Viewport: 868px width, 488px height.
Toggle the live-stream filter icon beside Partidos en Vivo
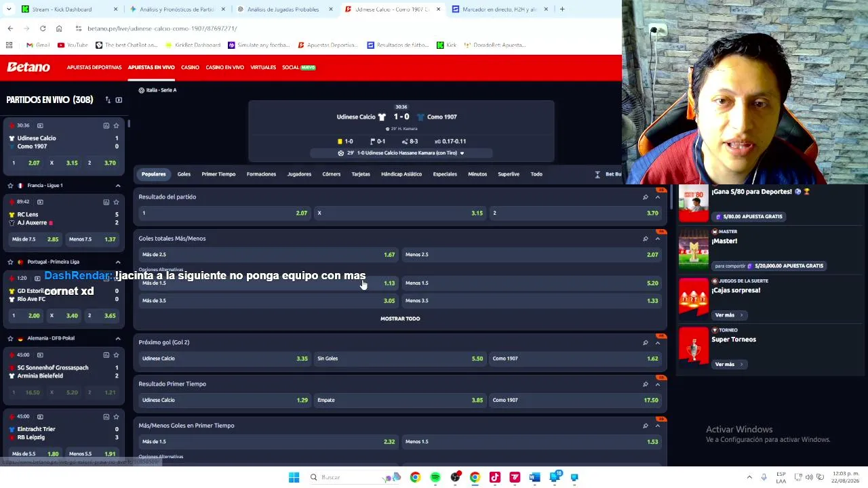coord(119,100)
